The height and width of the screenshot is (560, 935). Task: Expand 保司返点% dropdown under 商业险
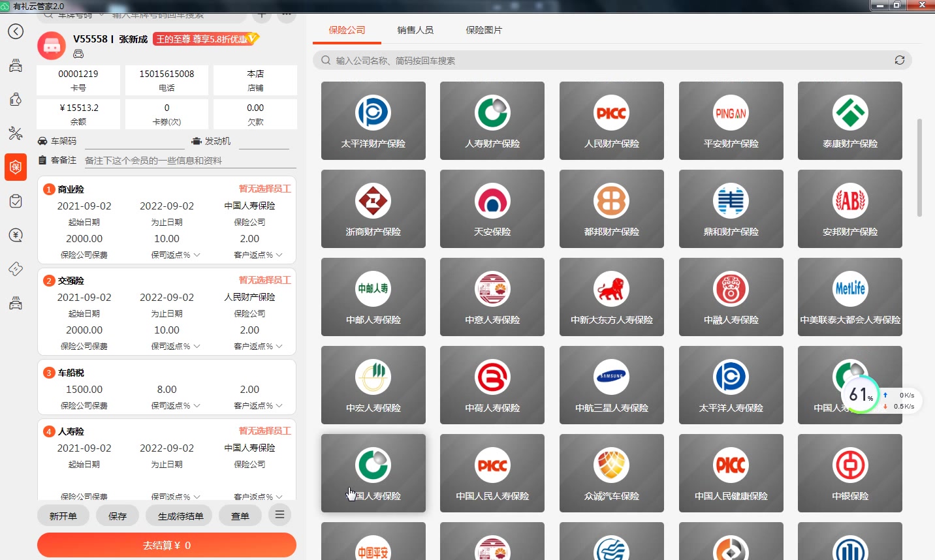coord(176,255)
